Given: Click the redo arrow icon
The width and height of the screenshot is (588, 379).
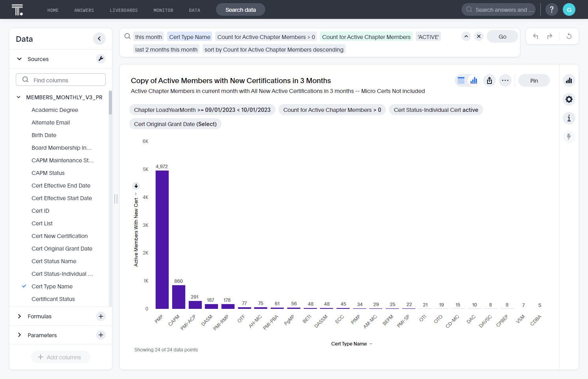Looking at the screenshot, I should click(550, 36).
